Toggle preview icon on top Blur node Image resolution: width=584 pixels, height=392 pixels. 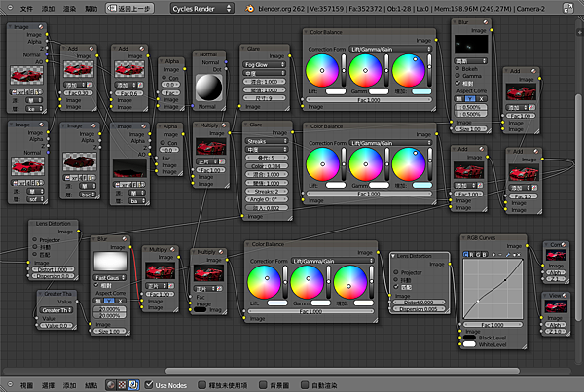tap(486, 22)
